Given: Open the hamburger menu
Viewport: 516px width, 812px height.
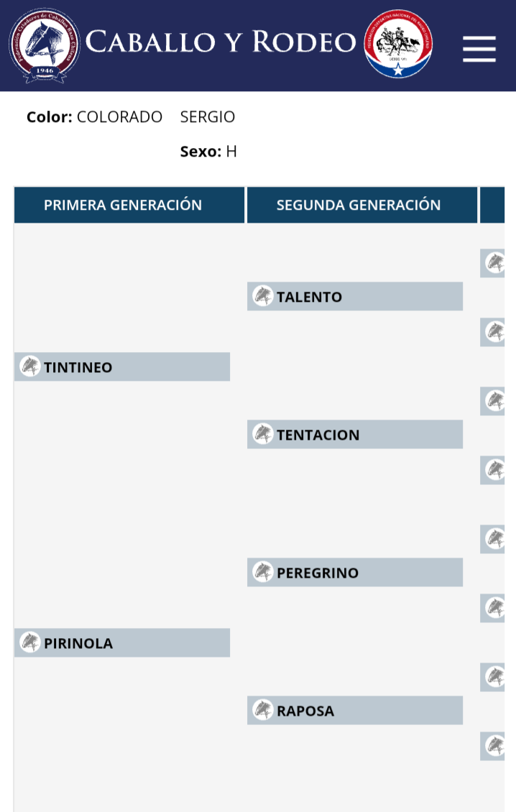Looking at the screenshot, I should tap(479, 49).
